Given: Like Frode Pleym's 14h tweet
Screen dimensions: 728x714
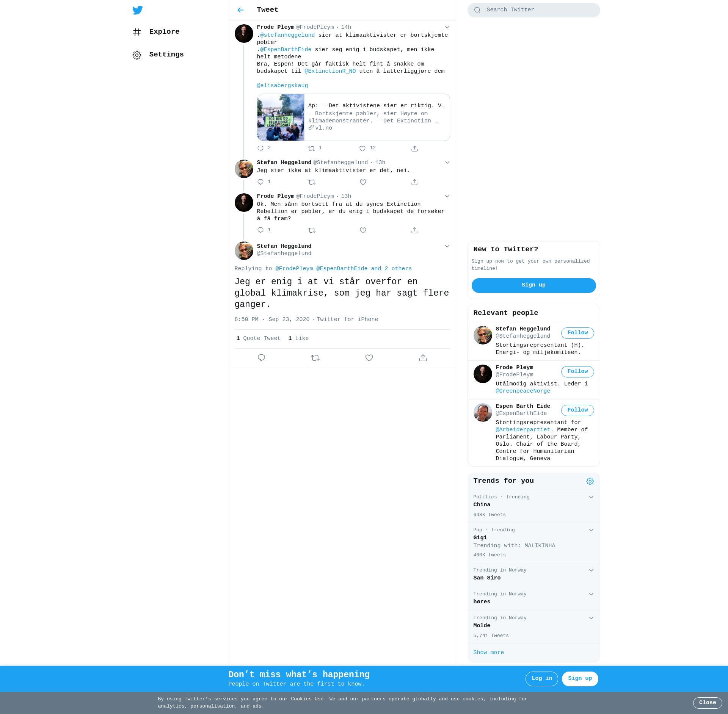Looking at the screenshot, I should [x=362, y=149].
